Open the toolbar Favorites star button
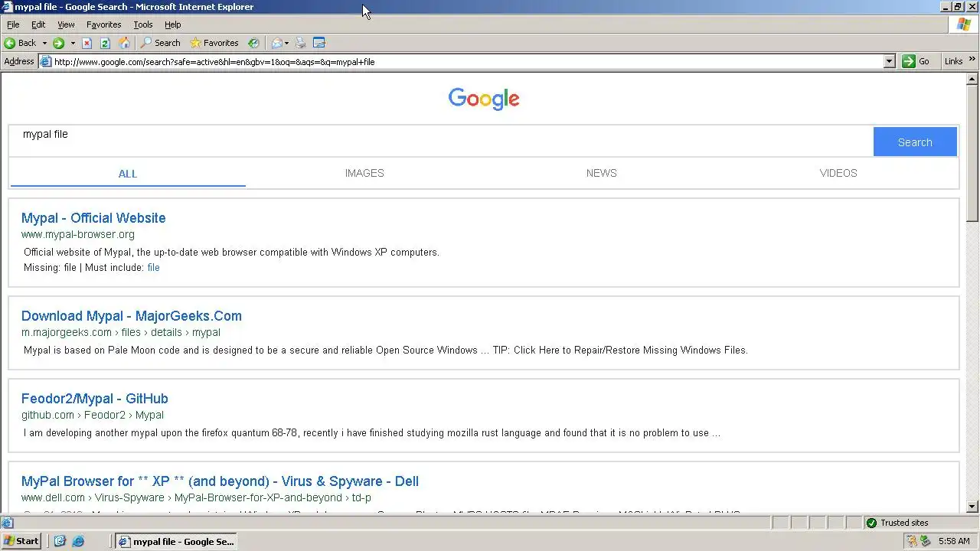Viewport: 980px width, 551px height. [x=214, y=43]
